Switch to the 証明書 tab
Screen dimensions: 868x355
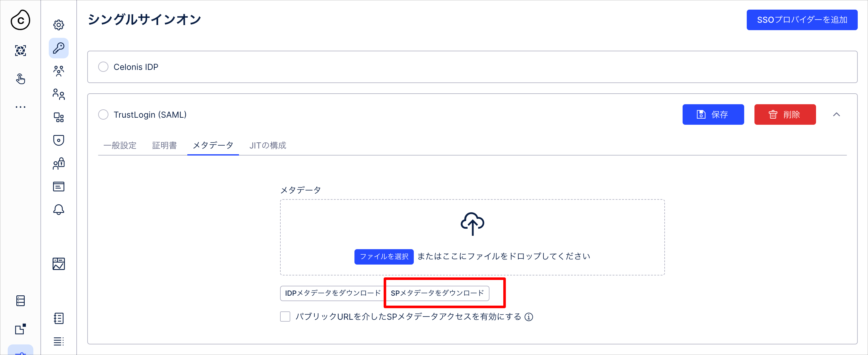coord(165,145)
